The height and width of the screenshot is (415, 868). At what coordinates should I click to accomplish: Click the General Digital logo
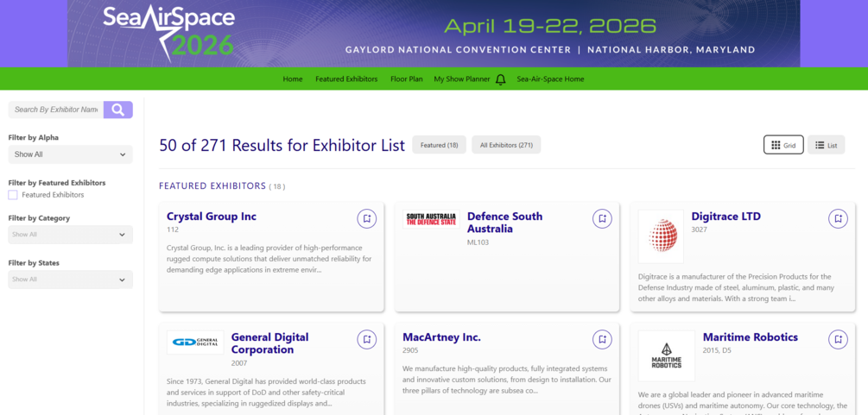195,343
